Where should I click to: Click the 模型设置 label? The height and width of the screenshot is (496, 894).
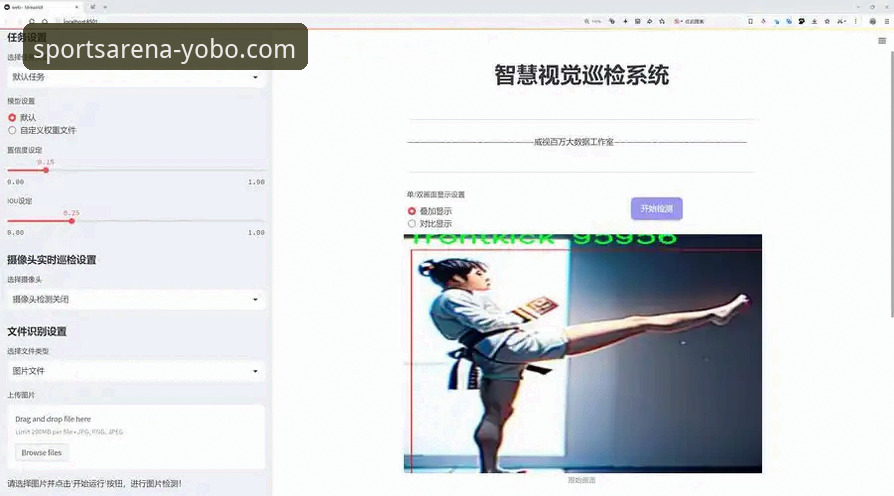click(21, 101)
